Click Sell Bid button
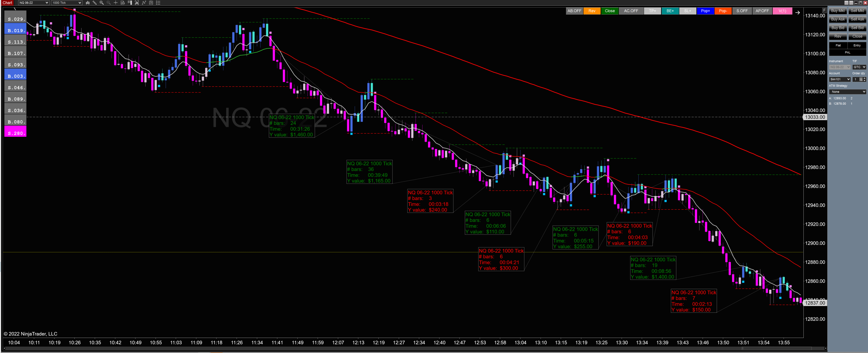Viewport: 868px width, 353px height. (x=857, y=28)
